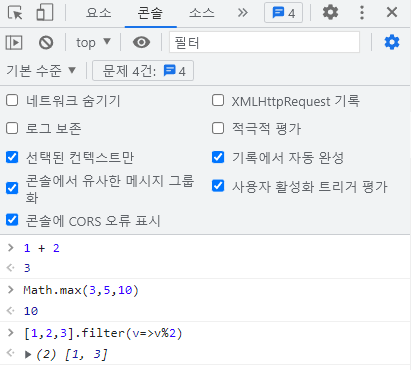Click the 문제 4건 issues button

coord(143,71)
